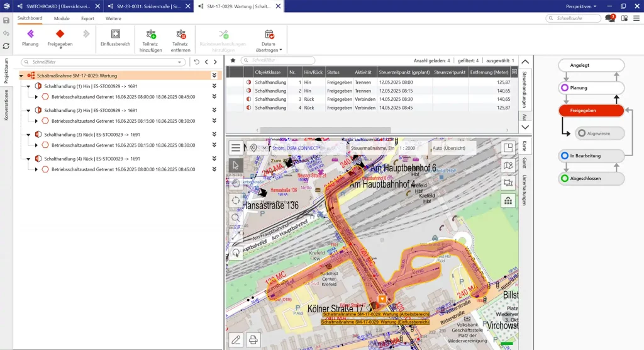The width and height of the screenshot is (644, 350).
Task: Click the Schnellsuche search field
Action: point(574,19)
